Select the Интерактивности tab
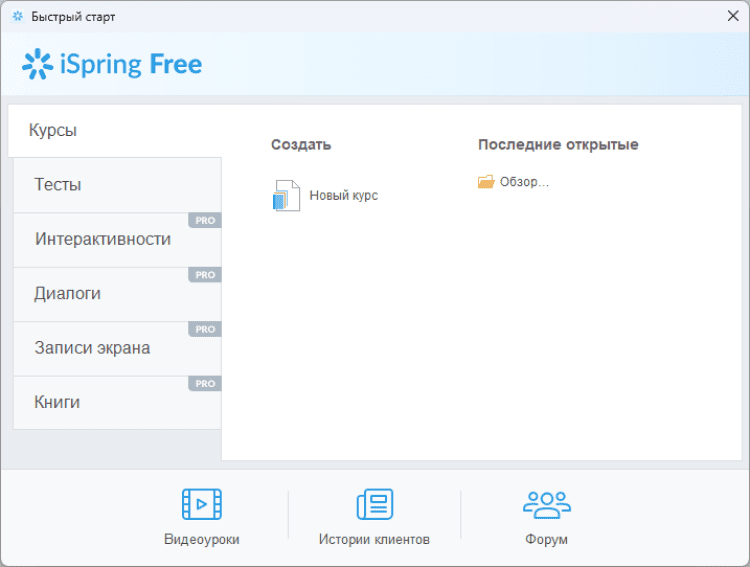 [117, 240]
